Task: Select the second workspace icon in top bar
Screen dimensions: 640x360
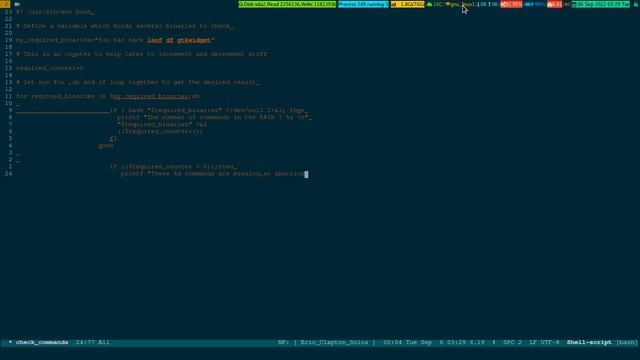Action: (x=17, y=4)
